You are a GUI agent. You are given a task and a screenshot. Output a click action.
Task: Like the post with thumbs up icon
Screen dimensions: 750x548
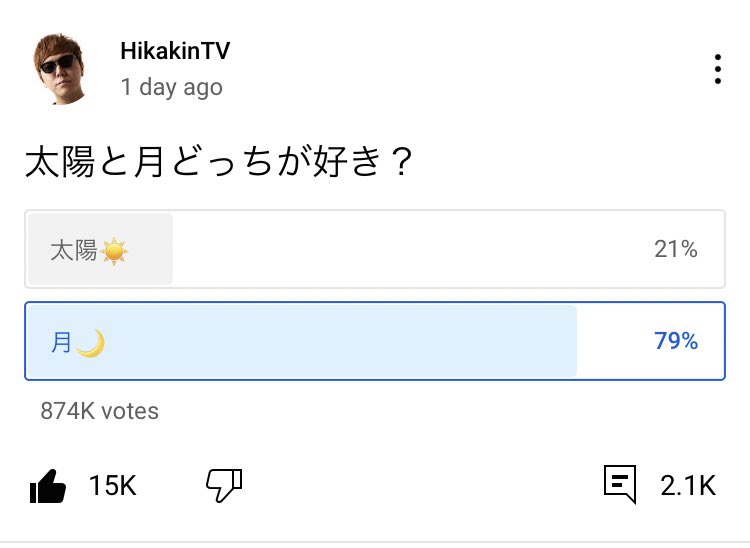click(x=48, y=486)
